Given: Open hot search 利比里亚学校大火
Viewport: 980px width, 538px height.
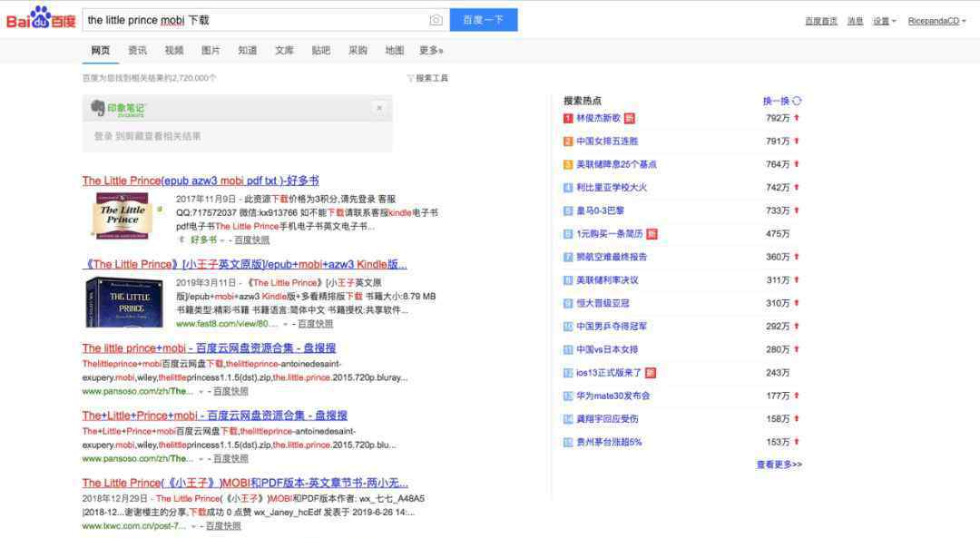Looking at the screenshot, I should click(x=612, y=188).
